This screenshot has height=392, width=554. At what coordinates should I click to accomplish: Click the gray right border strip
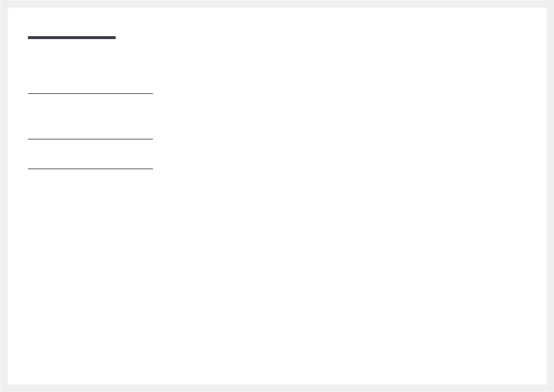coord(550,196)
